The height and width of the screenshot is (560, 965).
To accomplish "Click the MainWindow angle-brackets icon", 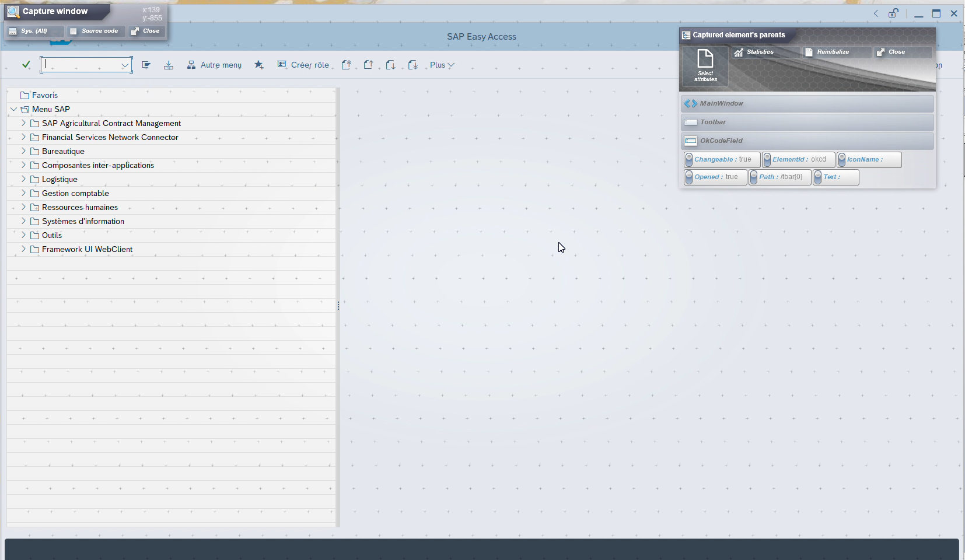I will tap(691, 103).
